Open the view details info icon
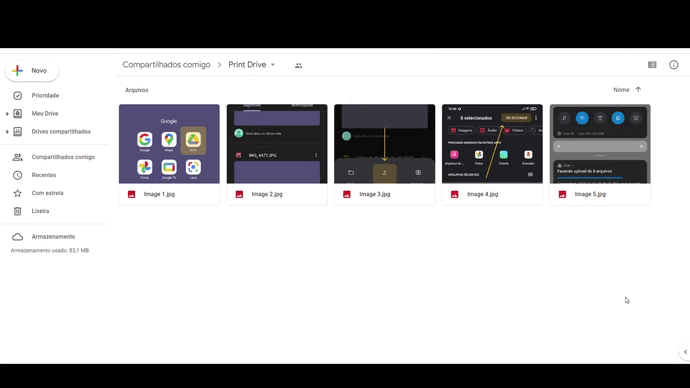Image resolution: width=690 pixels, height=388 pixels. point(674,65)
